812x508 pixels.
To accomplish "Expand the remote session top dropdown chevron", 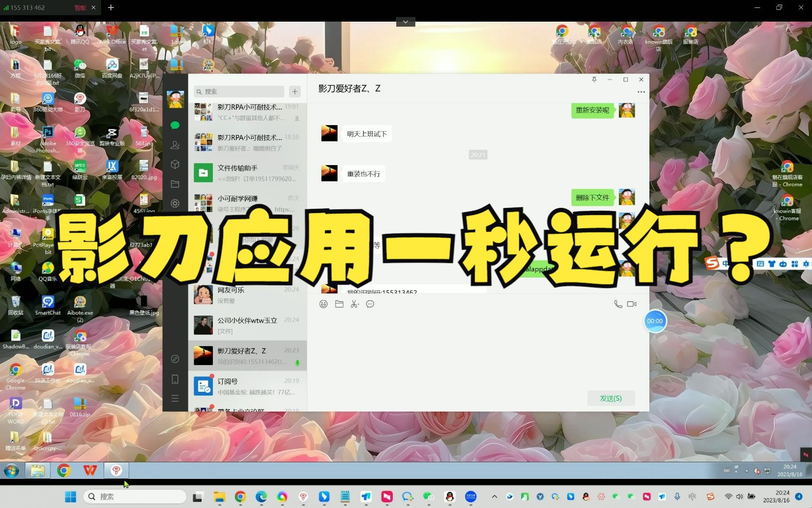I will pyautogui.click(x=405, y=22).
